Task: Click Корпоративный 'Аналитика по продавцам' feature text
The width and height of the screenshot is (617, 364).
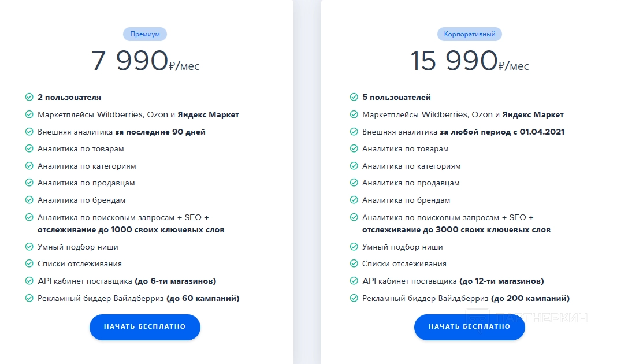Action: point(411,183)
